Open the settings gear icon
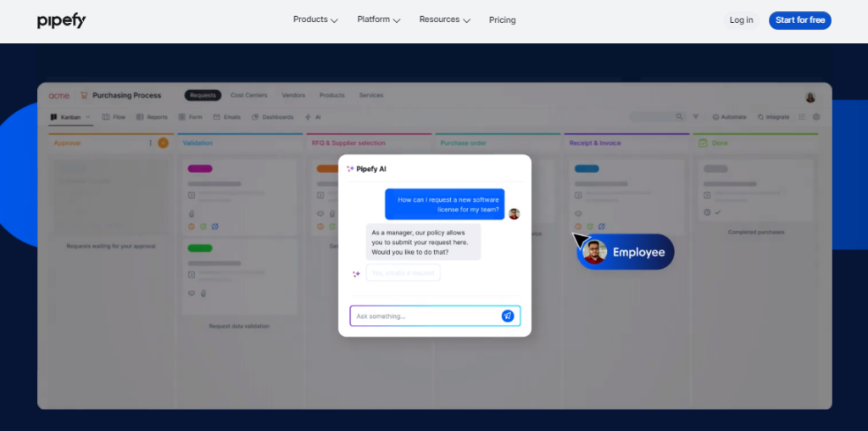Screen dimensions: 868x431 pos(816,117)
